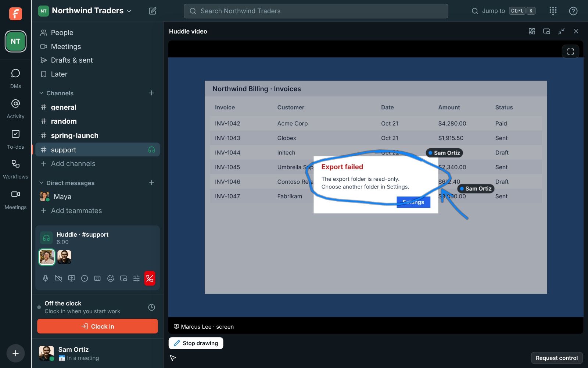Toggle huddle live captions

pyautogui.click(x=97, y=278)
